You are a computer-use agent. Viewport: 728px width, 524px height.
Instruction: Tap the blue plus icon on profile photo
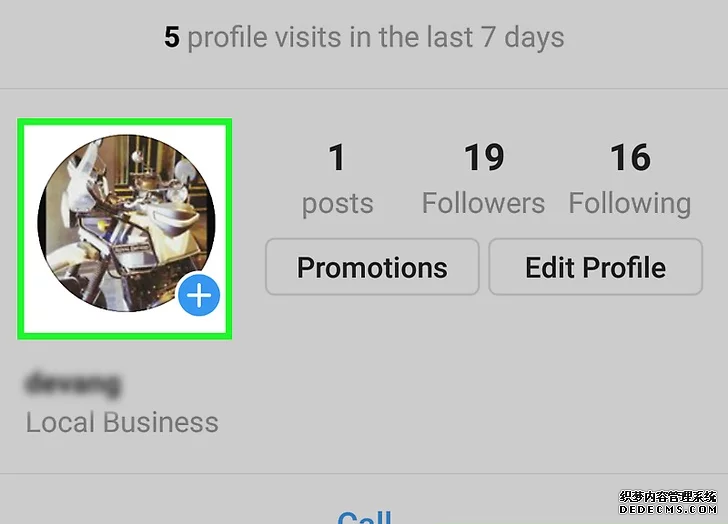tap(199, 295)
